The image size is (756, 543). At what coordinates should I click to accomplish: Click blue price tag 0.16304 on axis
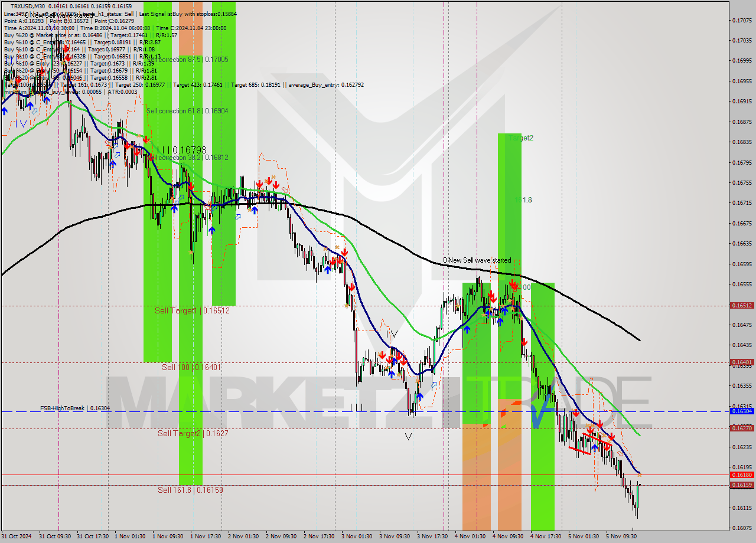coord(742,411)
